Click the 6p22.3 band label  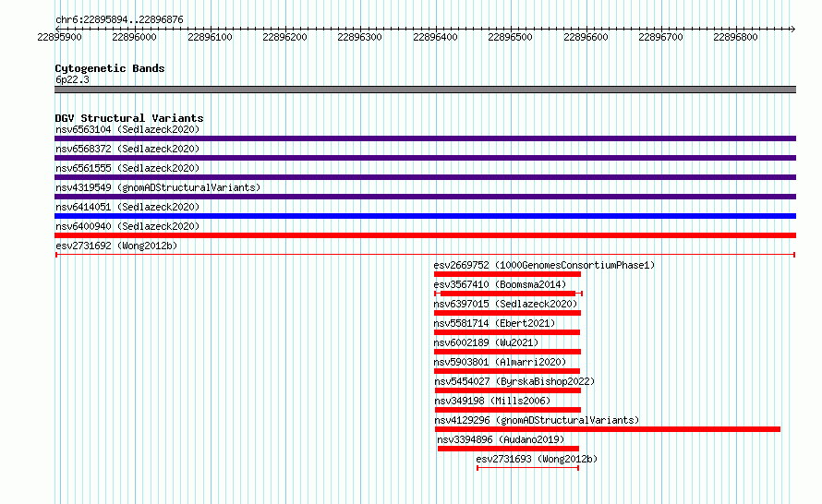(72, 79)
